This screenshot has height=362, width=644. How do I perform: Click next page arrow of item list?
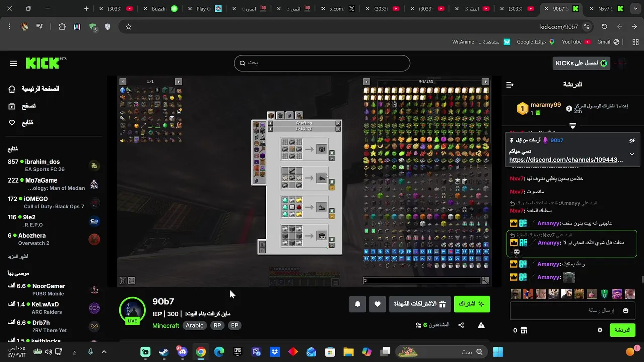[x=485, y=82]
